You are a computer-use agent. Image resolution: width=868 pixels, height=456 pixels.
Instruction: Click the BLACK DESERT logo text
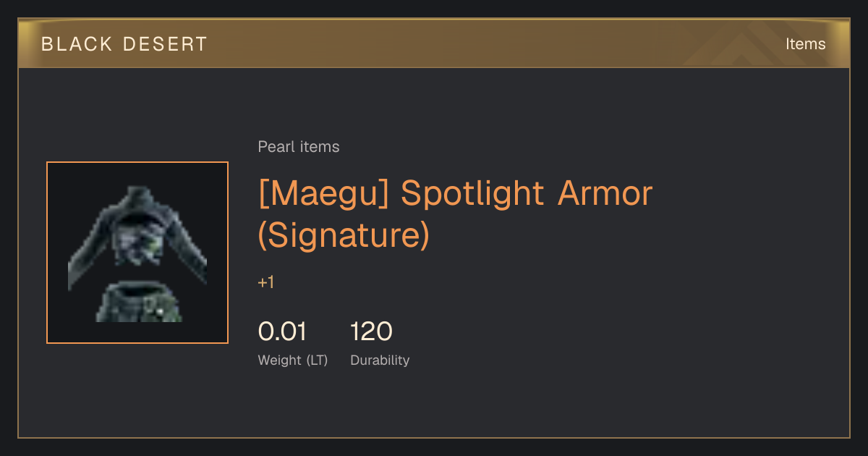pyautogui.click(x=124, y=44)
